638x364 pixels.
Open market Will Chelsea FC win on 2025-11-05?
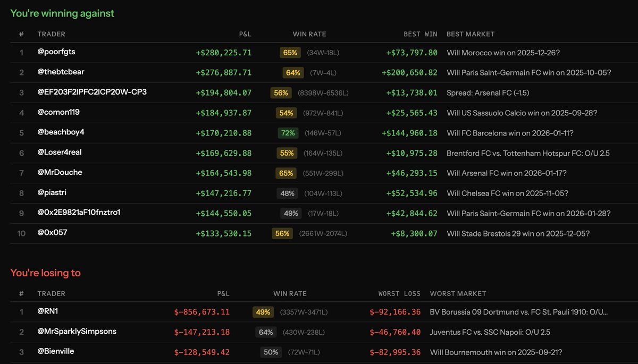click(x=507, y=193)
